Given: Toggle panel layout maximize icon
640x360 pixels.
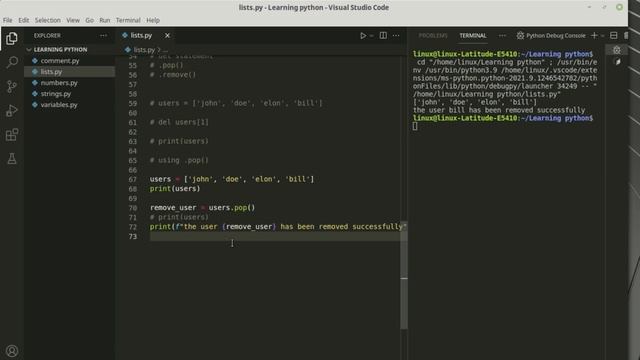Looking at the screenshot, I should click(613, 36).
